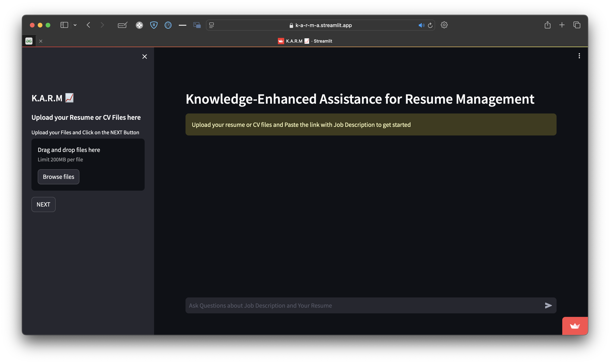Image resolution: width=610 pixels, height=364 pixels.
Task: Click 'Upload your Files and Click on the NEXT Button' text
Action: [85, 133]
